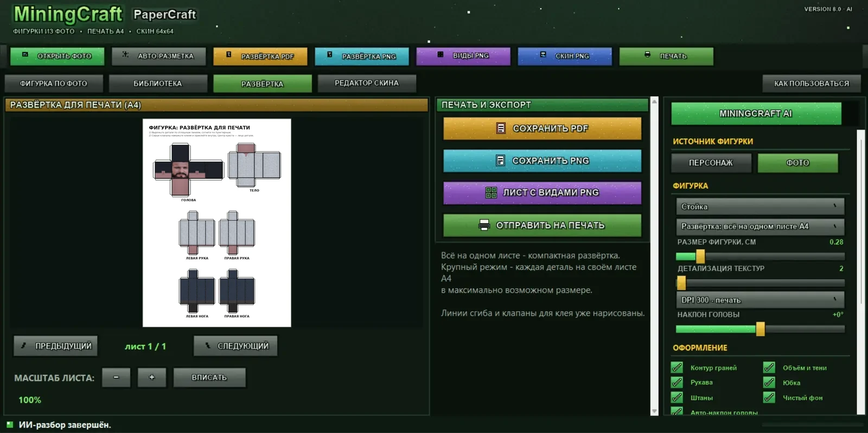Click the ВПИСАТЬ fit button
Screen dimensions: 868x433
click(209, 377)
